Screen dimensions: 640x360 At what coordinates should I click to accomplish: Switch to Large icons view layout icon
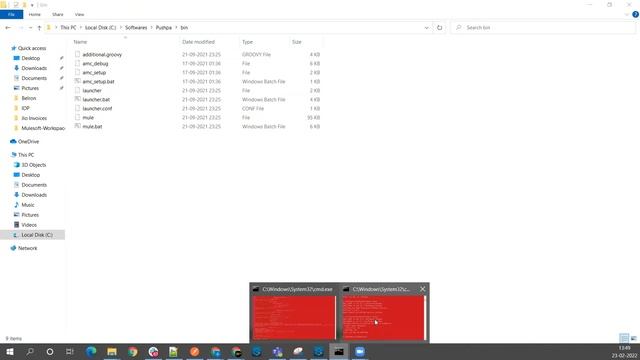(633, 338)
